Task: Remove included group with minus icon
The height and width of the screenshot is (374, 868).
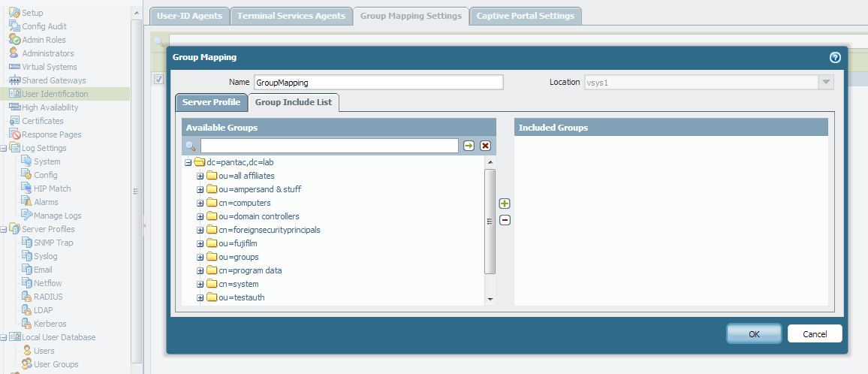Action: [x=505, y=220]
